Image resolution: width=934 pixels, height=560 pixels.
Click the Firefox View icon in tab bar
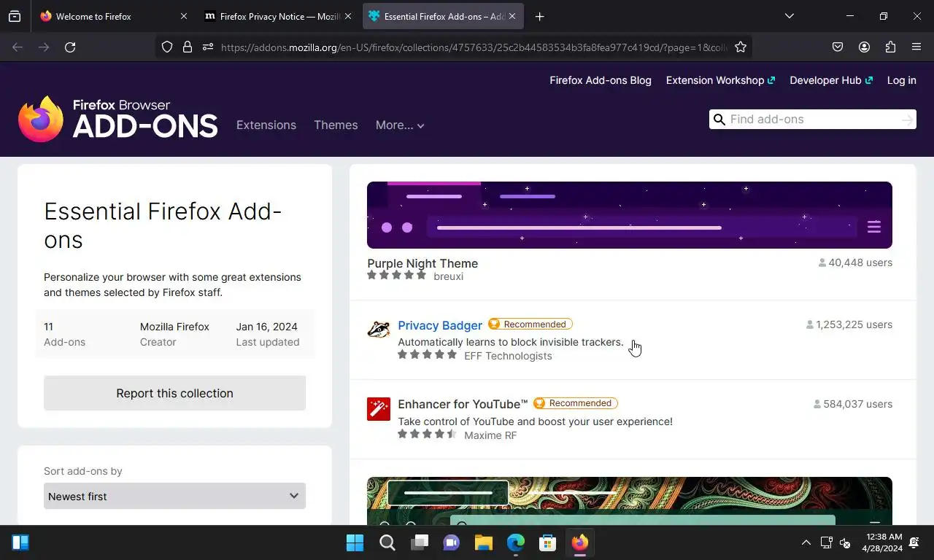tap(15, 16)
